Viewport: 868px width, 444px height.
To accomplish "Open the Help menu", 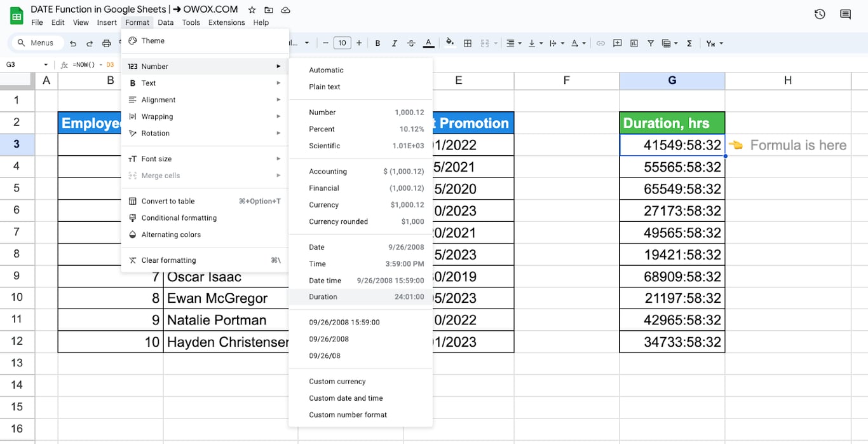I will click(261, 22).
